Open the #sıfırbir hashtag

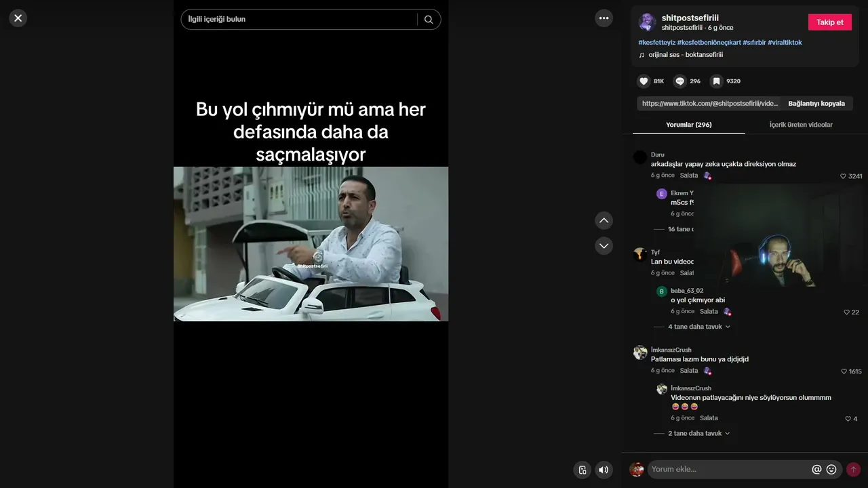coord(754,43)
